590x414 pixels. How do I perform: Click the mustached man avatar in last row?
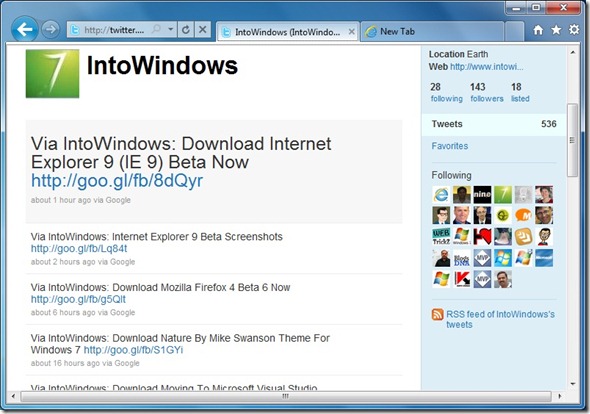tap(503, 279)
